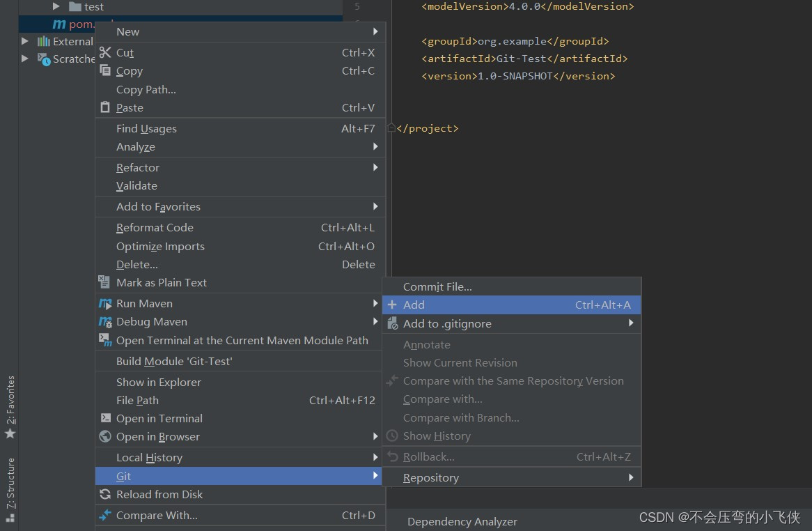812x531 pixels.
Task: Expand the External Libraries node
Action: pos(24,41)
